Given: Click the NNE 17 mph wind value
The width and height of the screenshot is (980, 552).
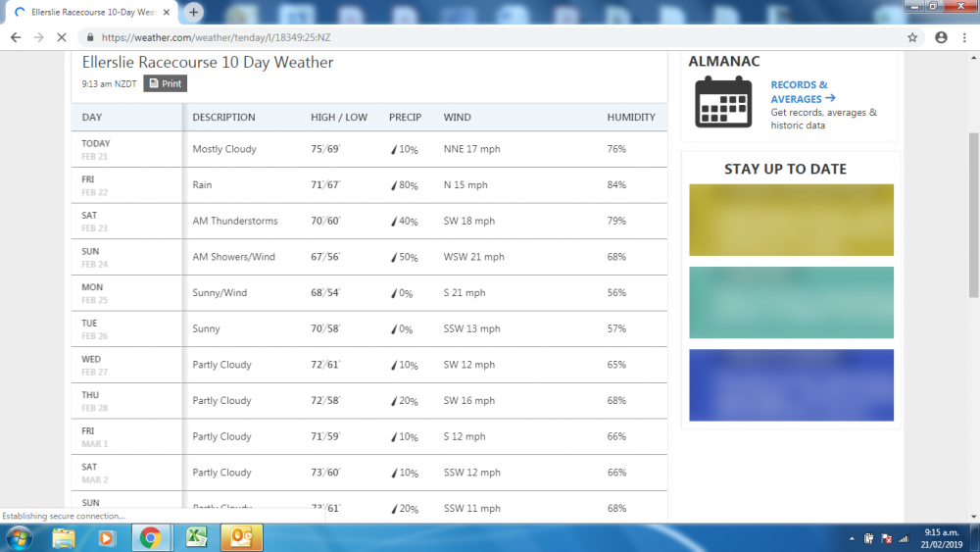Looking at the screenshot, I should (472, 149).
